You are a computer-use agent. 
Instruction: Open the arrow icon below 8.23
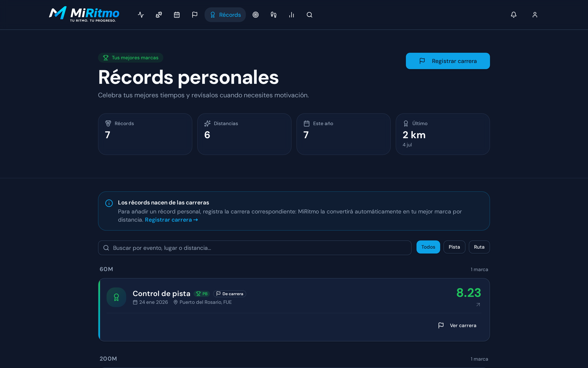click(x=478, y=305)
